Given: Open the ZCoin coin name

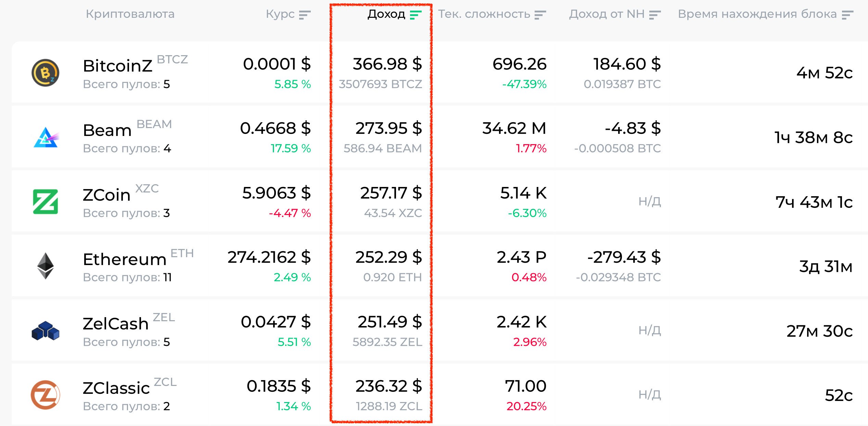Looking at the screenshot, I should pos(107,195).
